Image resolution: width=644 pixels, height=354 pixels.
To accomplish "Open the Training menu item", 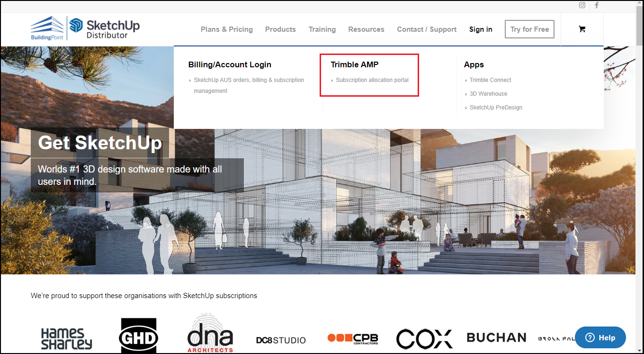I will point(322,29).
